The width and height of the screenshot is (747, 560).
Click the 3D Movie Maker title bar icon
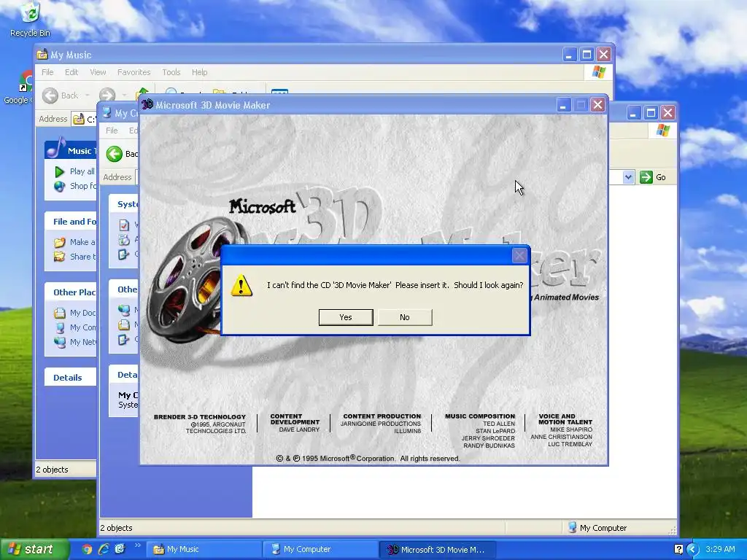(147, 104)
